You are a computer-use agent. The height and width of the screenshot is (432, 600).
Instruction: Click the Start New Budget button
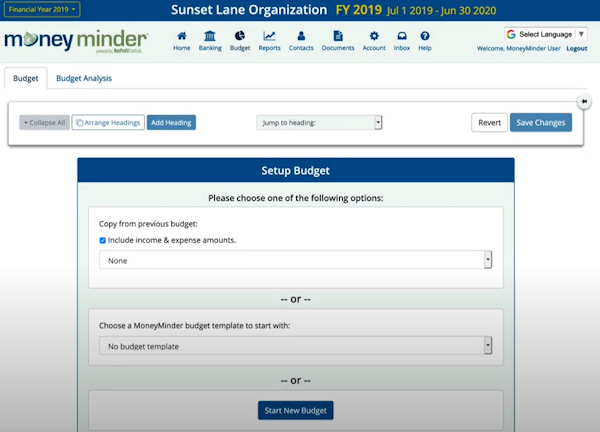(295, 410)
